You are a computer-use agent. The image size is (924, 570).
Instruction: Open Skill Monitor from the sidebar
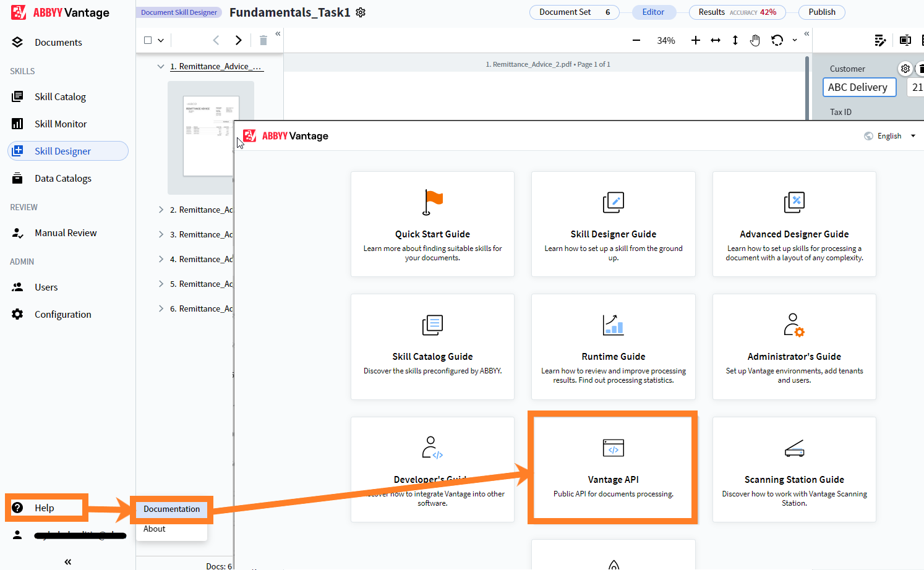click(x=19, y=124)
